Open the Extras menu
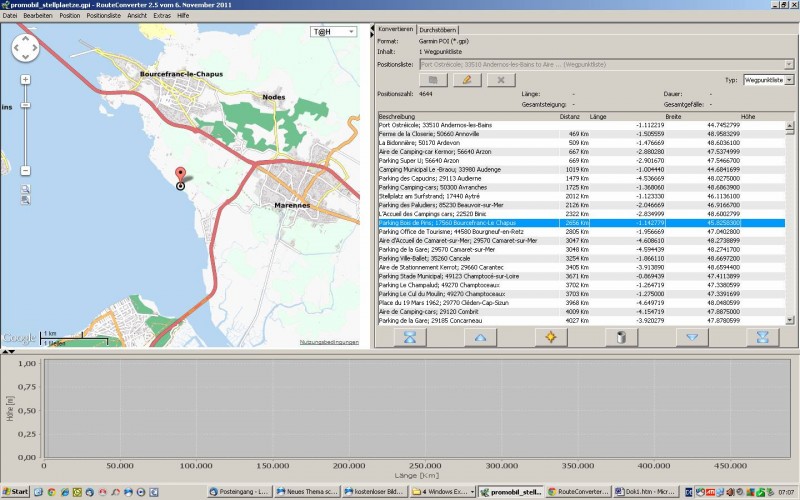This screenshot has width=800, height=500. tap(163, 16)
